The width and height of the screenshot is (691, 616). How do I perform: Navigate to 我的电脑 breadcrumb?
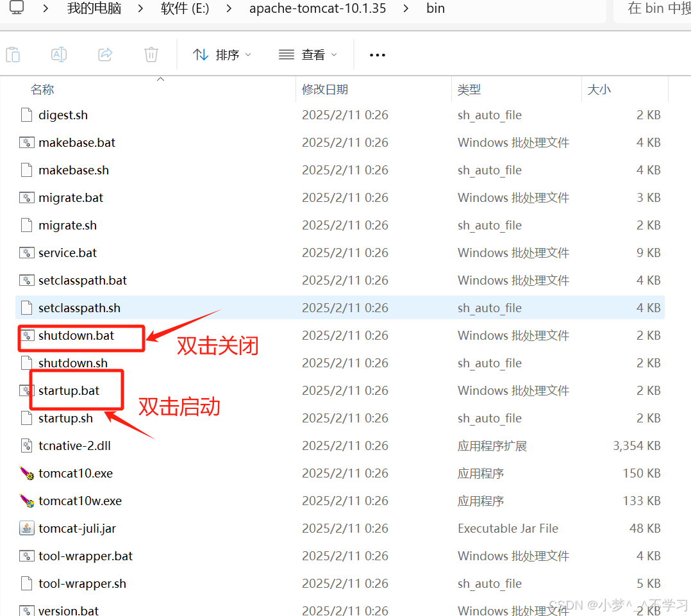coord(94,8)
